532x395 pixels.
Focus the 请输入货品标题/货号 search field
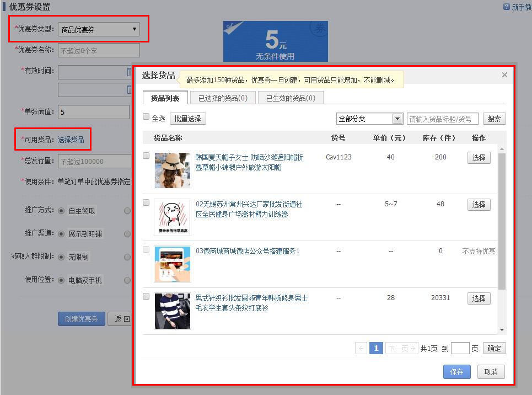443,119
